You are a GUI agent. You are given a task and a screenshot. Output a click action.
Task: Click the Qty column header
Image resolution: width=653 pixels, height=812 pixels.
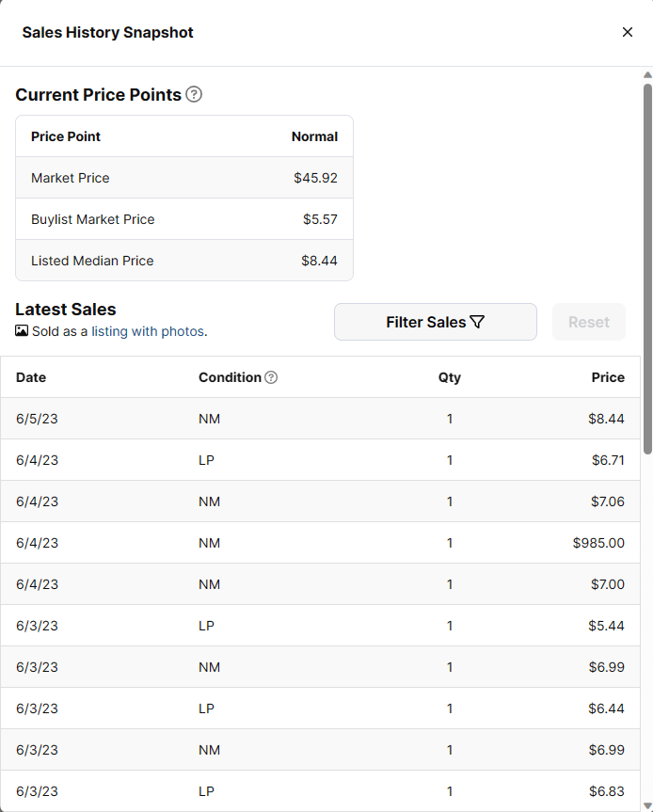pyautogui.click(x=449, y=377)
